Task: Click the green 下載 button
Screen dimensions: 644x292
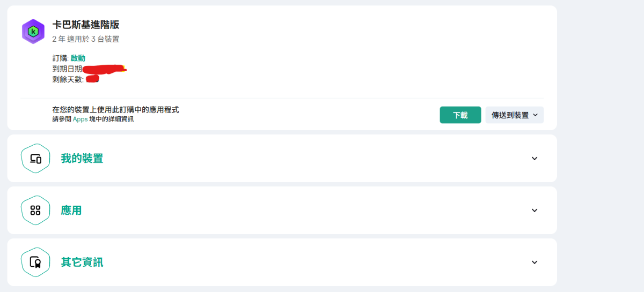Action: coord(460,115)
